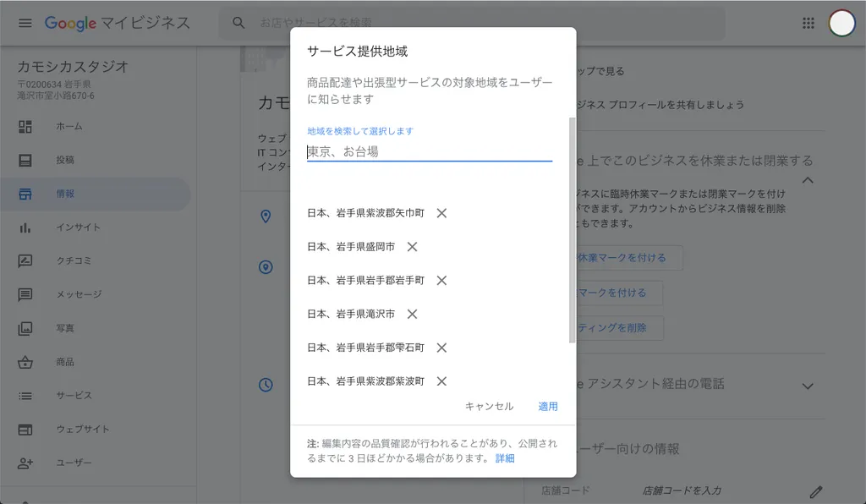Select 情報 in the sidebar
The image size is (866, 504).
pos(96,194)
